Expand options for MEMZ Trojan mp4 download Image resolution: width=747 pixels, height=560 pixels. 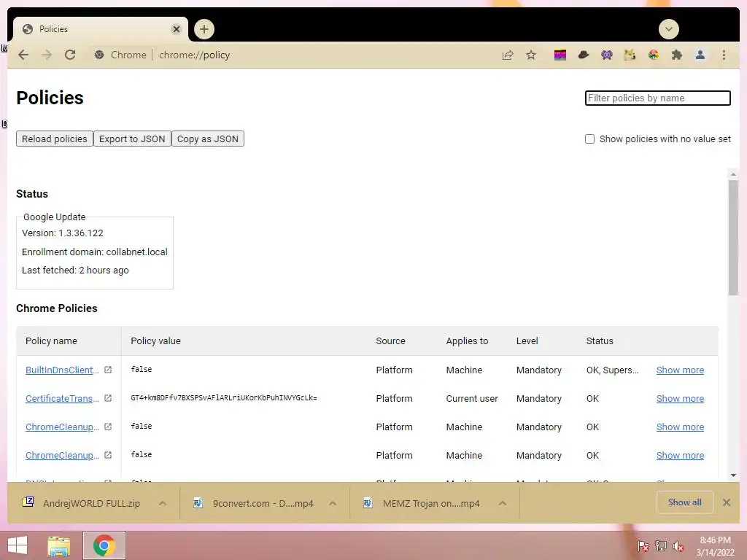click(x=503, y=503)
